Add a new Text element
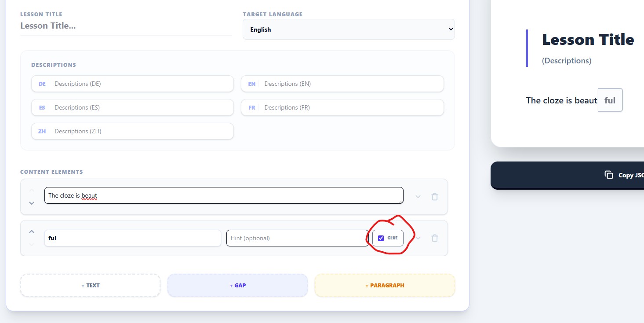The width and height of the screenshot is (644, 323). (x=90, y=285)
